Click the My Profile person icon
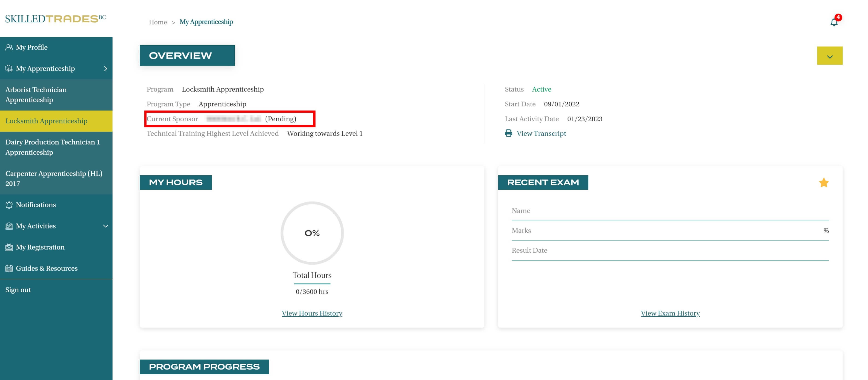Viewport: 868px width, 380px height. point(9,47)
